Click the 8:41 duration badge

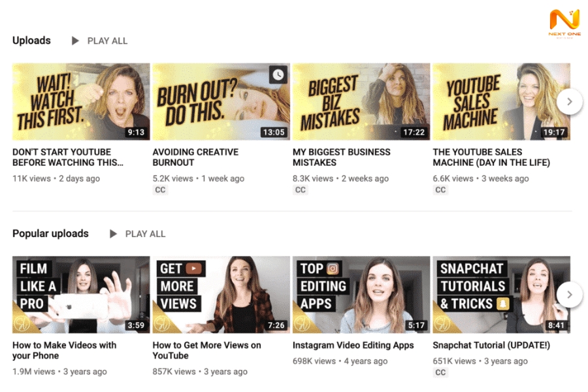point(556,325)
